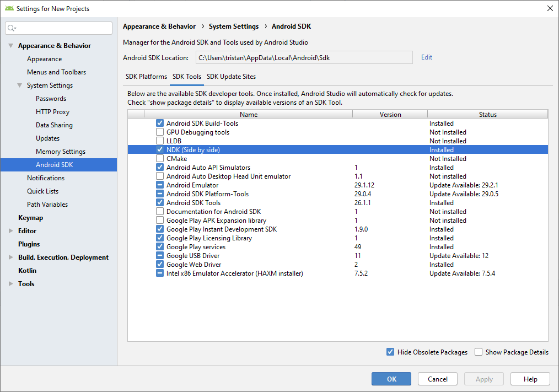This screenshot has width=559, height=392.
Task: Select HTTP Proxy in the settings tree
Action: [52, 112]
